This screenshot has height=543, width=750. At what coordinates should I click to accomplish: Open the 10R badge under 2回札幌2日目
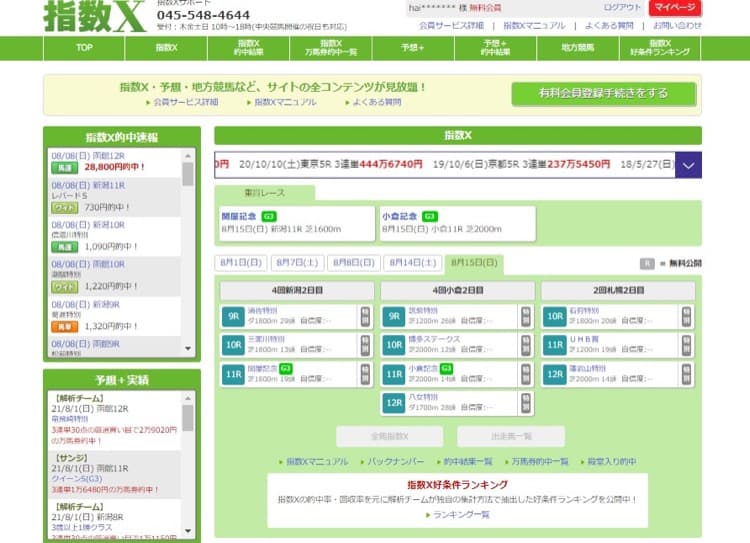(x=555, y=316)
